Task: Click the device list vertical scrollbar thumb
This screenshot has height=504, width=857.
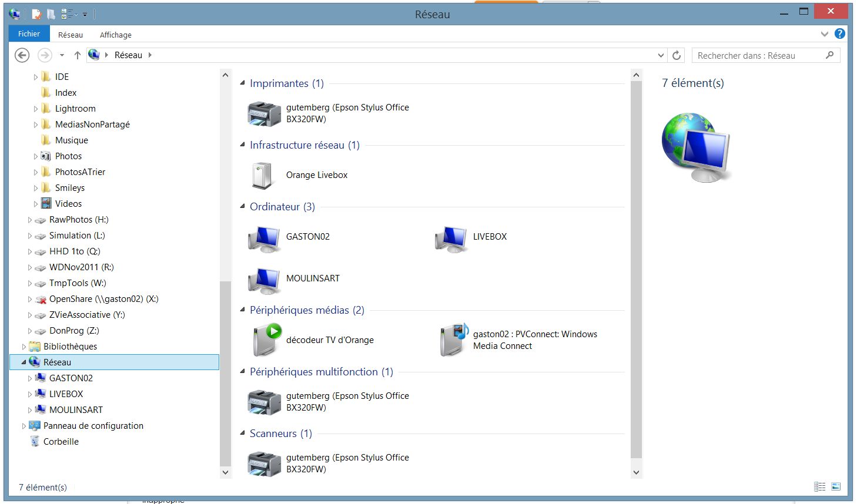Action: [x=636, y=269]
